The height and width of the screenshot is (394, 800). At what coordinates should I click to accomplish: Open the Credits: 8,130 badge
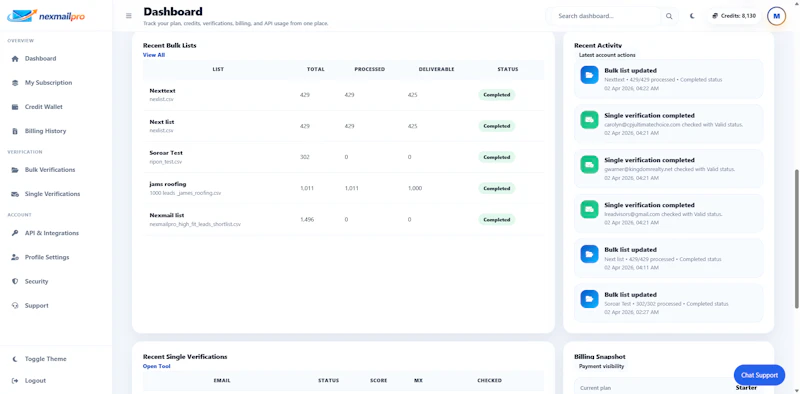(x=734, y=16)
